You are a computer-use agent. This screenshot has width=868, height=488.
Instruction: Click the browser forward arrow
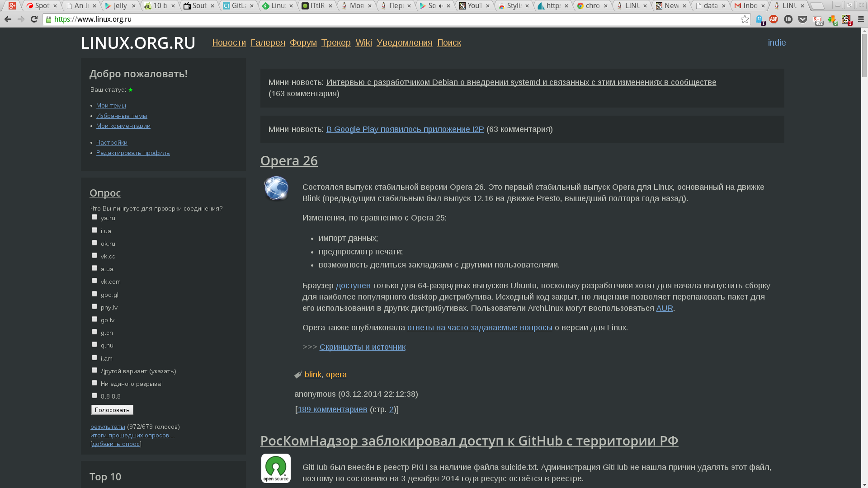pos(21,19)
